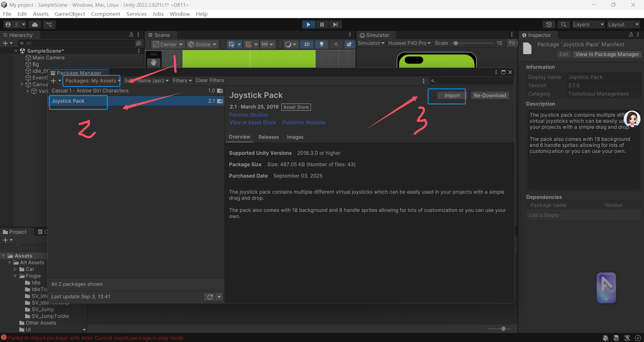Open Package Manager toolbar three-dot settings

click(423, 81)
